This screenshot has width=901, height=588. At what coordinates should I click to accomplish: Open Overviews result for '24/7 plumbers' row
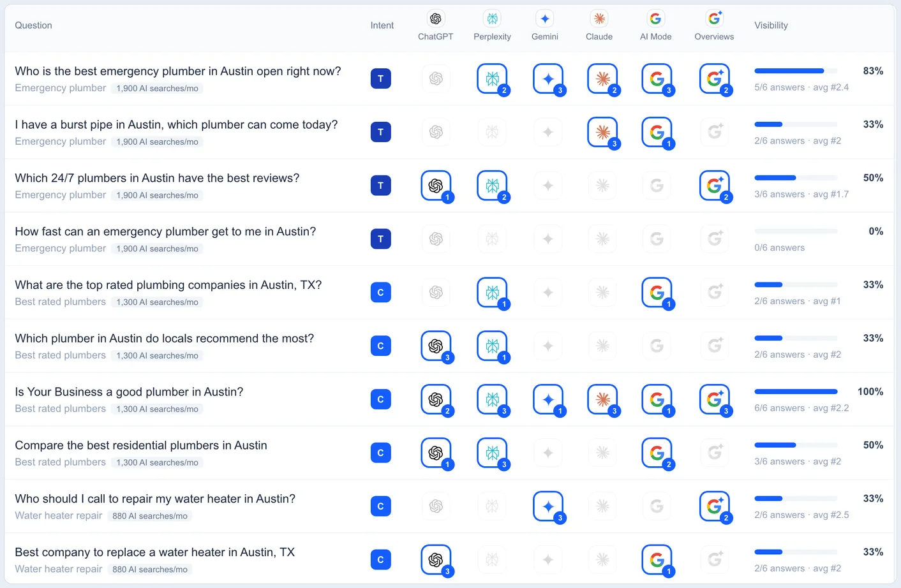715,186
